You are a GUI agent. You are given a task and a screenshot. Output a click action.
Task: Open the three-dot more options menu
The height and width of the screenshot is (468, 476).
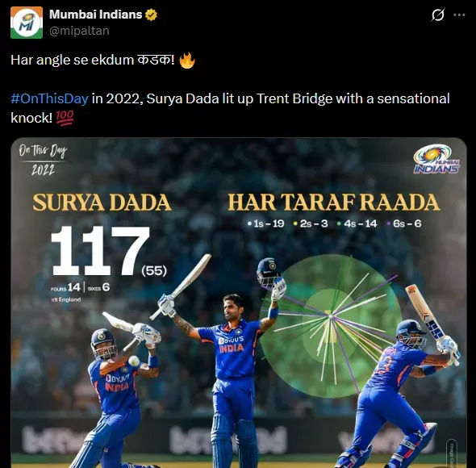coord(459,15)
